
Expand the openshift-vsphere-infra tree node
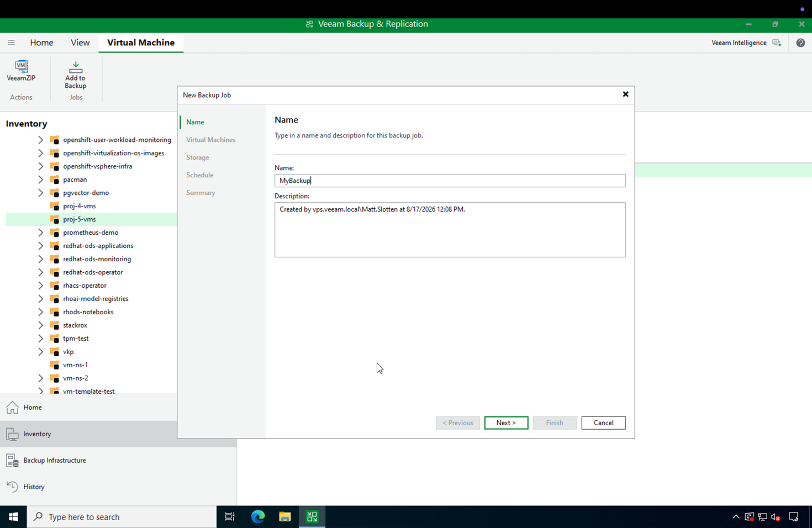click(x=40, y=166)
